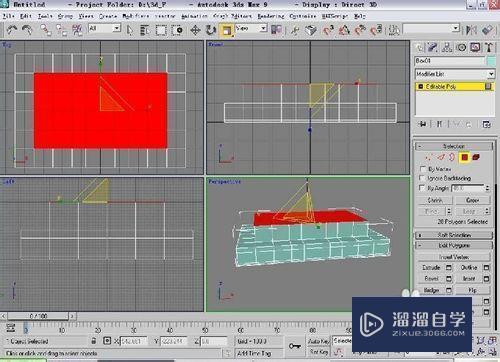Switch to Edge sub-object selection level
This screenshot has width=500, height=362.
[x=441, y=157]
